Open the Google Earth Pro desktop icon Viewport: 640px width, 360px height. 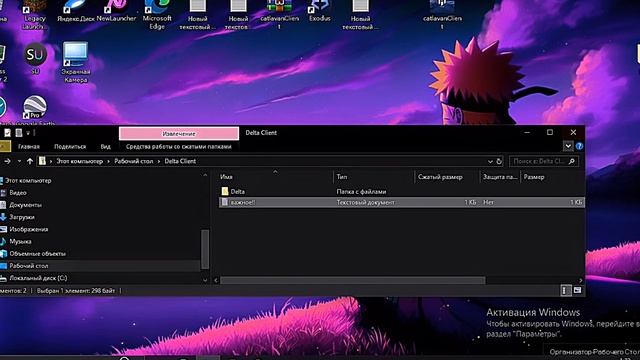point(35,109)
